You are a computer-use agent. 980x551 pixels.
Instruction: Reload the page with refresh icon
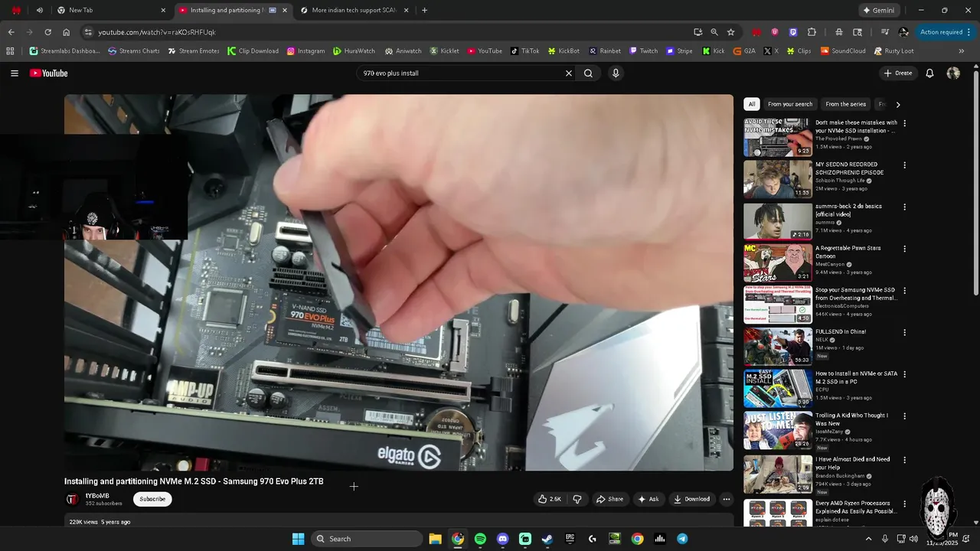point(47,32)
